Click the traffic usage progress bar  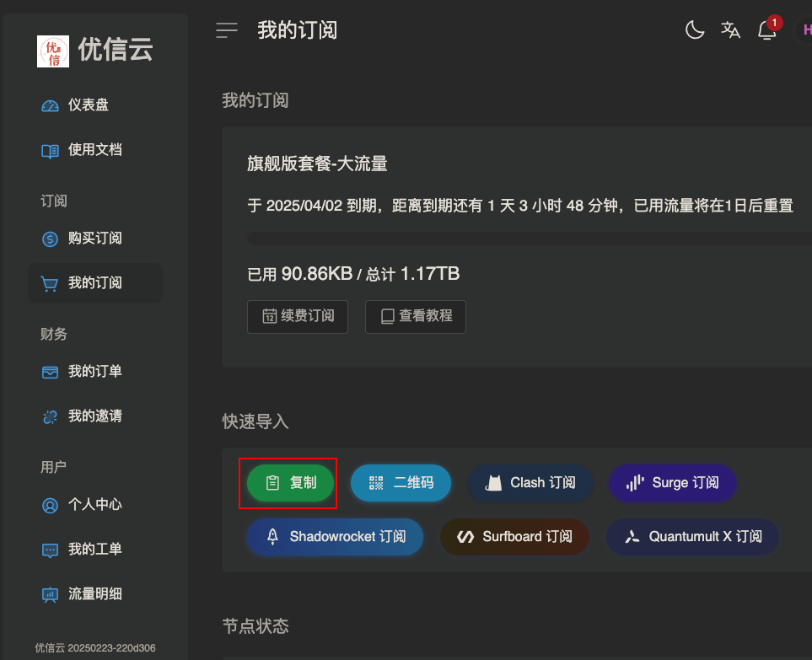tap(523, 239)
